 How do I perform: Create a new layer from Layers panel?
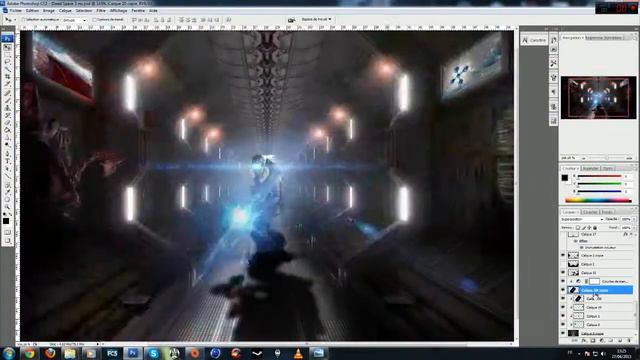(x=620, y=340)
